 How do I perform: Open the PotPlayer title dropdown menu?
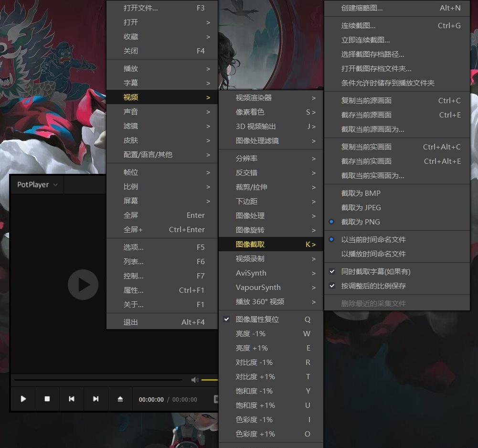[37, 185]
